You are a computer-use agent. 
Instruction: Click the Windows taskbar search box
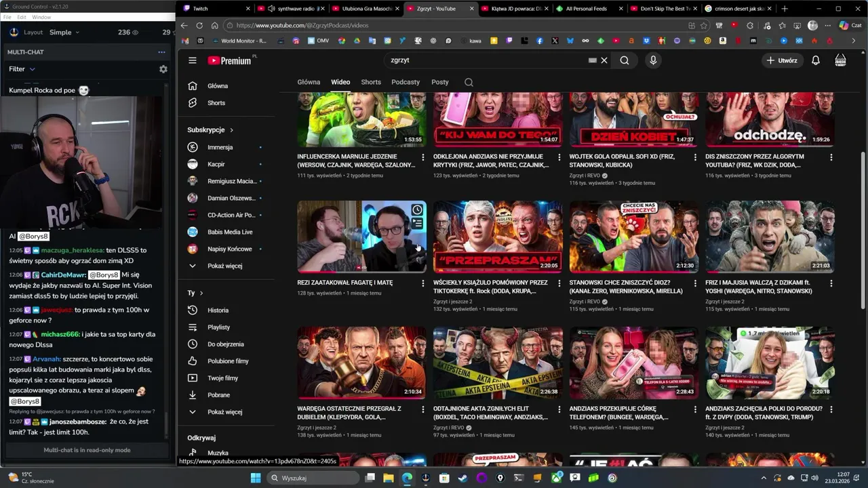(x=315, y=478)
